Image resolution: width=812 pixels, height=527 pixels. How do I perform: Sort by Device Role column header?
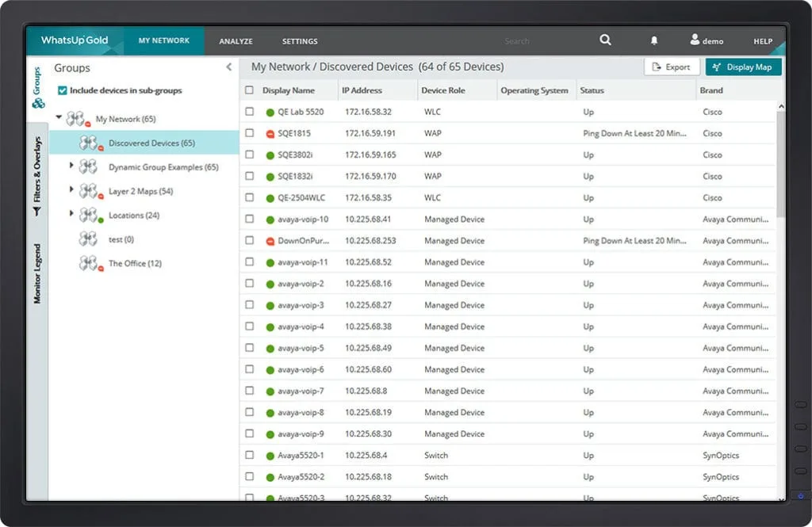pos(442,90)
